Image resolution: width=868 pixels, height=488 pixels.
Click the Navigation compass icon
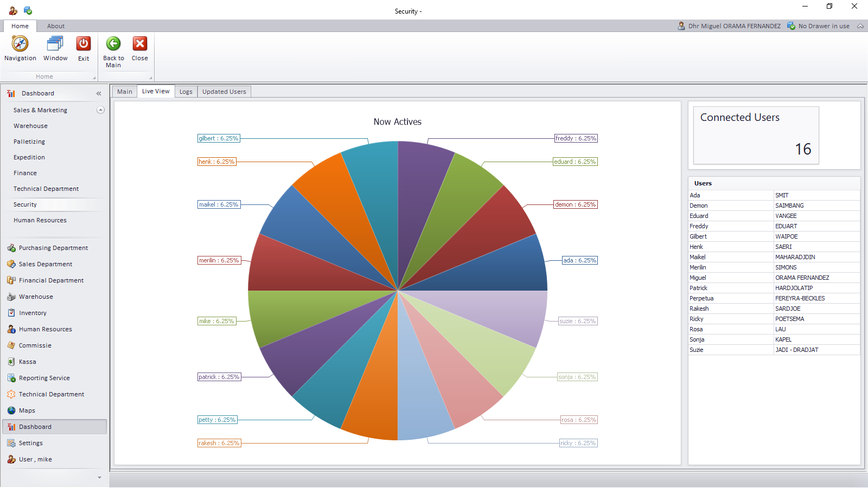[20, 44]
